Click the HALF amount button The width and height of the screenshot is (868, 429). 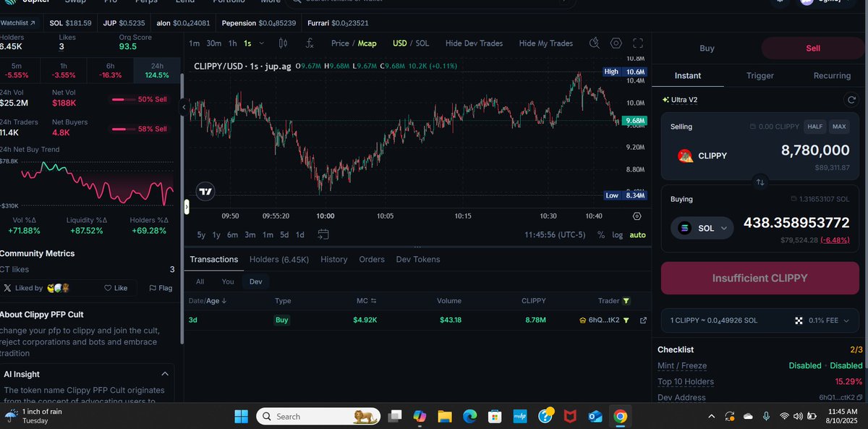click(x=815, y=127)
